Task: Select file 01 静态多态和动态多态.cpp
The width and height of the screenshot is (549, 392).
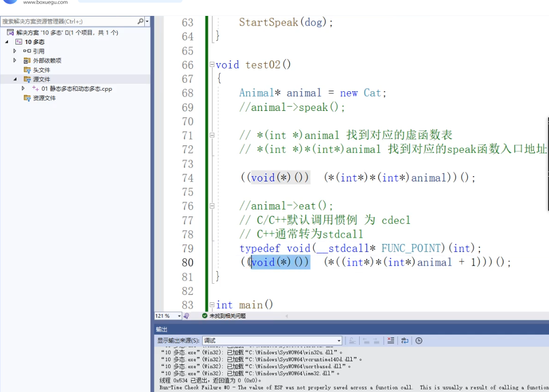Action: (77, 89)
